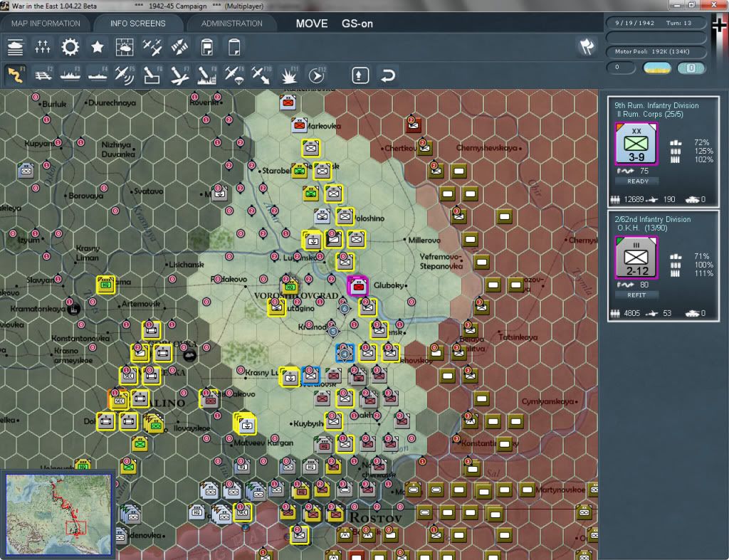
Task: Switch to the MAP INFORMATION tab
Action: coord(46,23)
